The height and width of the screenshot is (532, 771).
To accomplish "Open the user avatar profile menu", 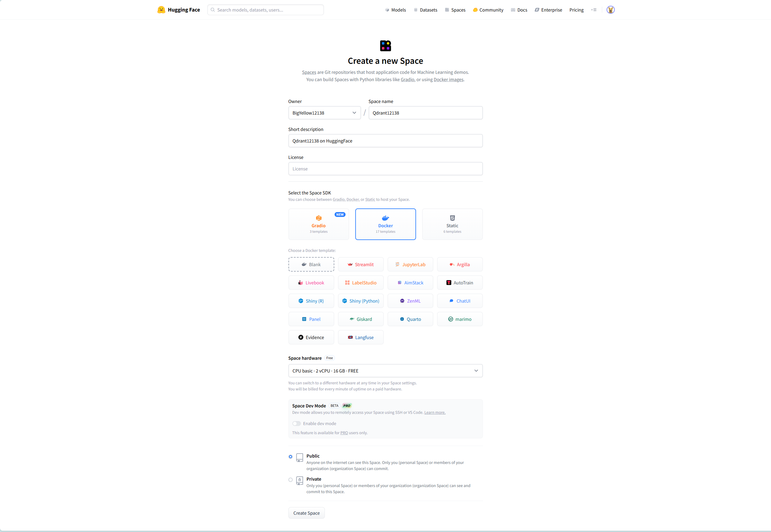I will [610, 10].
